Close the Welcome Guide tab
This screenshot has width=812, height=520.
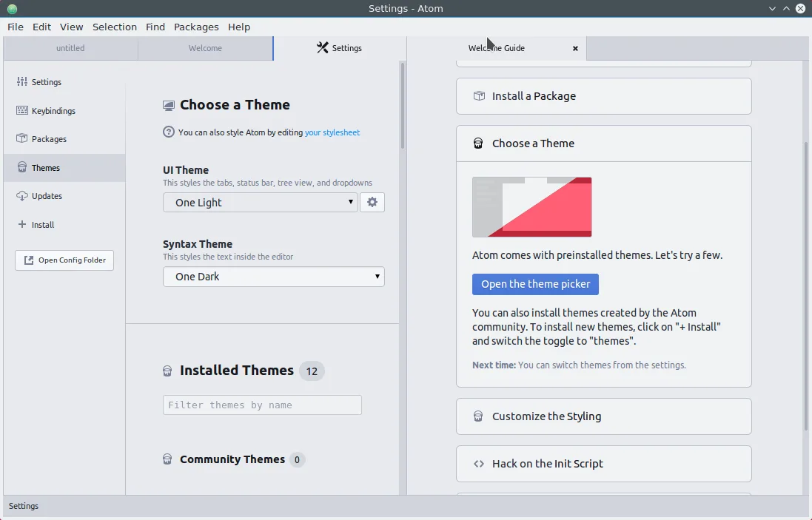575,48
